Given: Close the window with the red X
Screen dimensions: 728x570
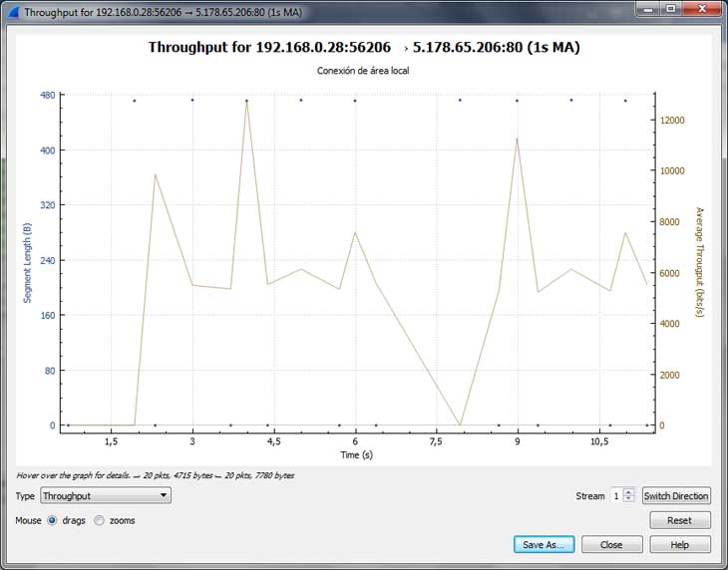Looking at the screenshot, I should pos(702,9).
